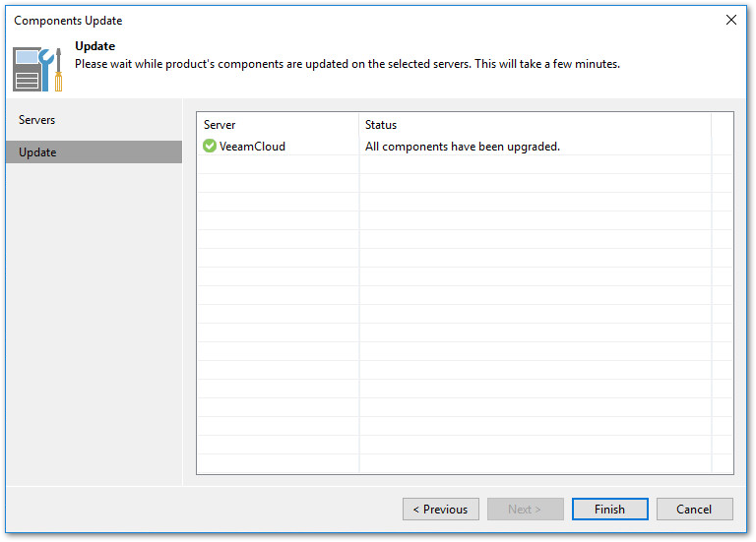The width and height of the screenshot is (756, 542).
Task: Cancel the components update wizard
Action: pos(694,510)
